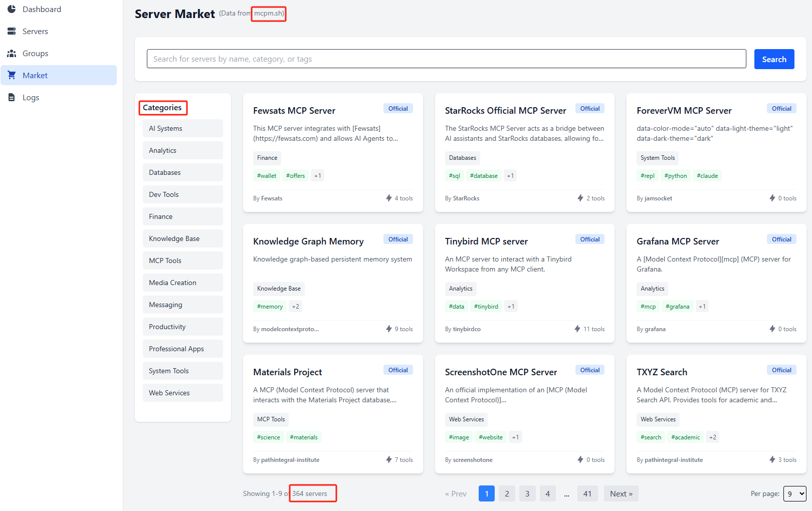The height and width of the screenshot is (511, 812).
Task: Open results page 4
Action: click(x=548, y=493)
